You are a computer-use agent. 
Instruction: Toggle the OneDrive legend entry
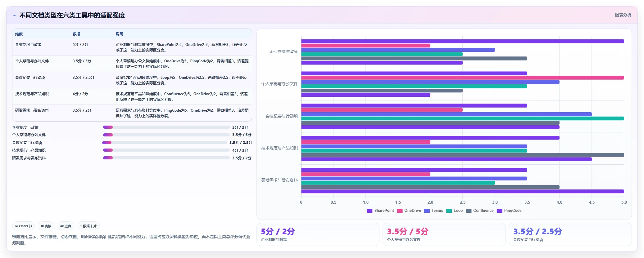point(409,211)
